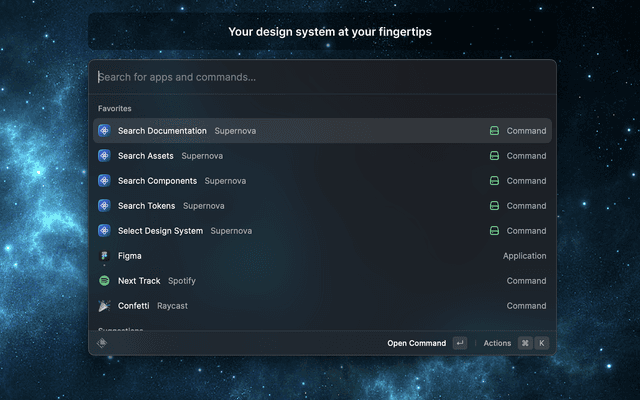Click the Enter key hint icon
The height and width of the screenshot is (400, 640).
[460, 343]
